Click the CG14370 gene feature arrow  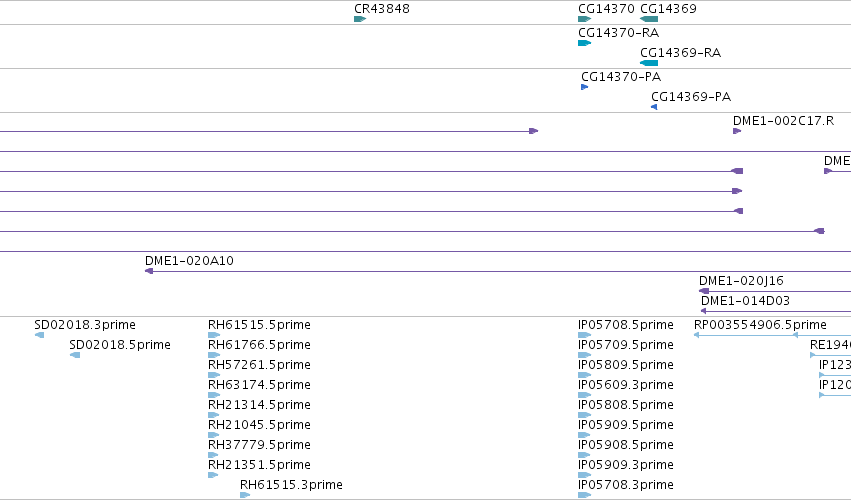click(585, 19)
